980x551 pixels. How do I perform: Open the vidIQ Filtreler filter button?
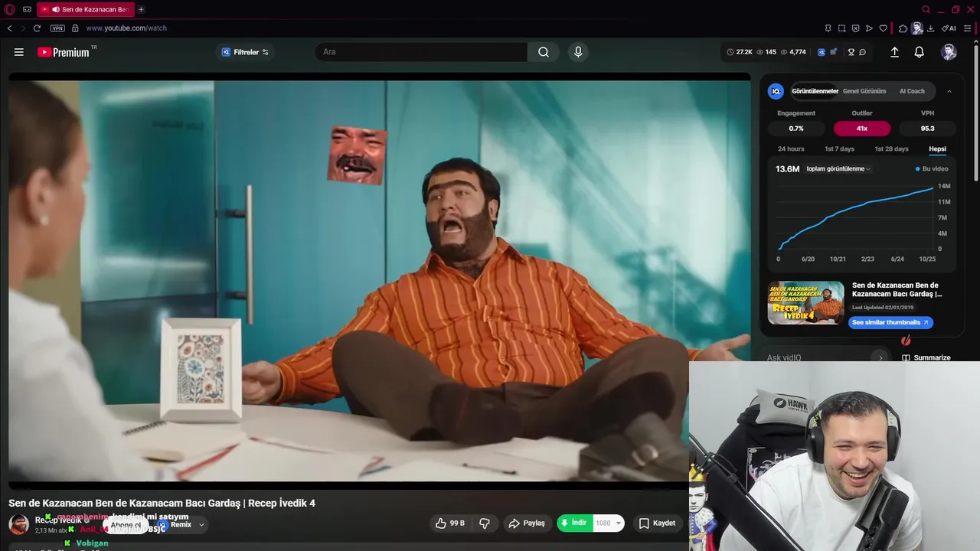tap(245, 52)
